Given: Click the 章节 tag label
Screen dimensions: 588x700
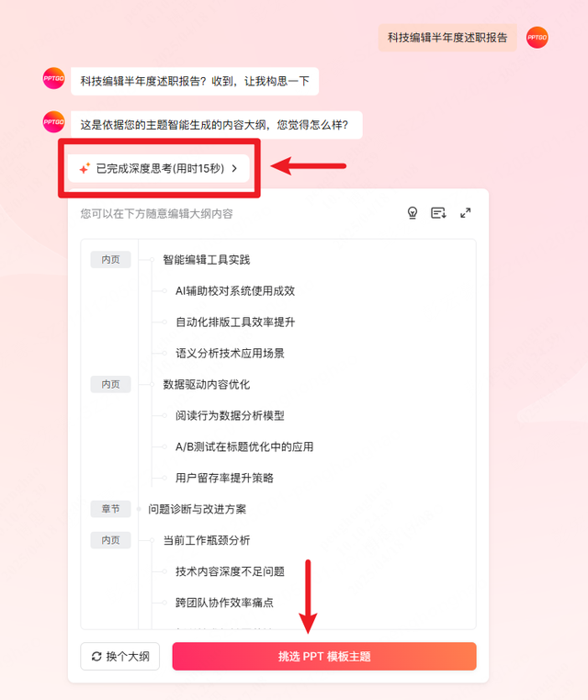Looking at the screenshot, I should 111,509.
